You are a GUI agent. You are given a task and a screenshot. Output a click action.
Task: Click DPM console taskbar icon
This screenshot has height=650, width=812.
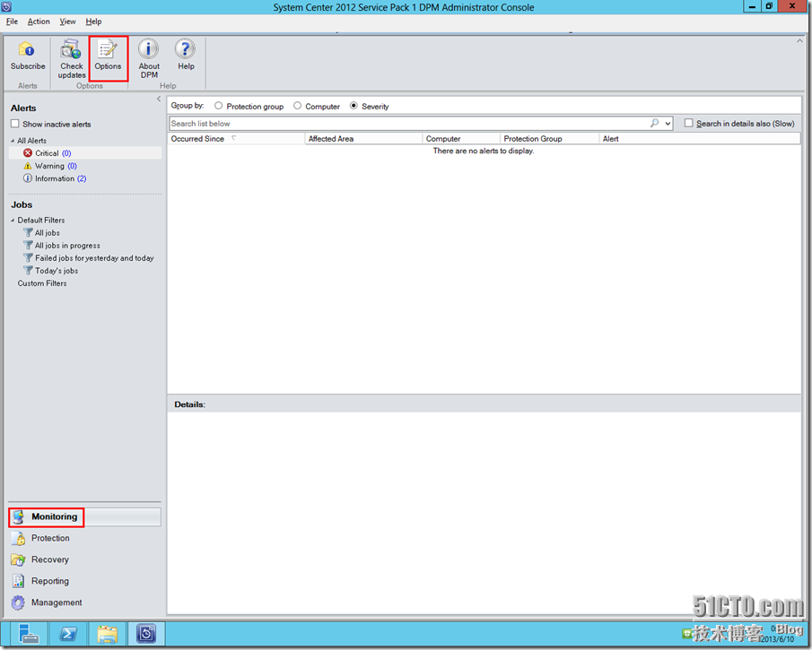[x=146, y=634]
